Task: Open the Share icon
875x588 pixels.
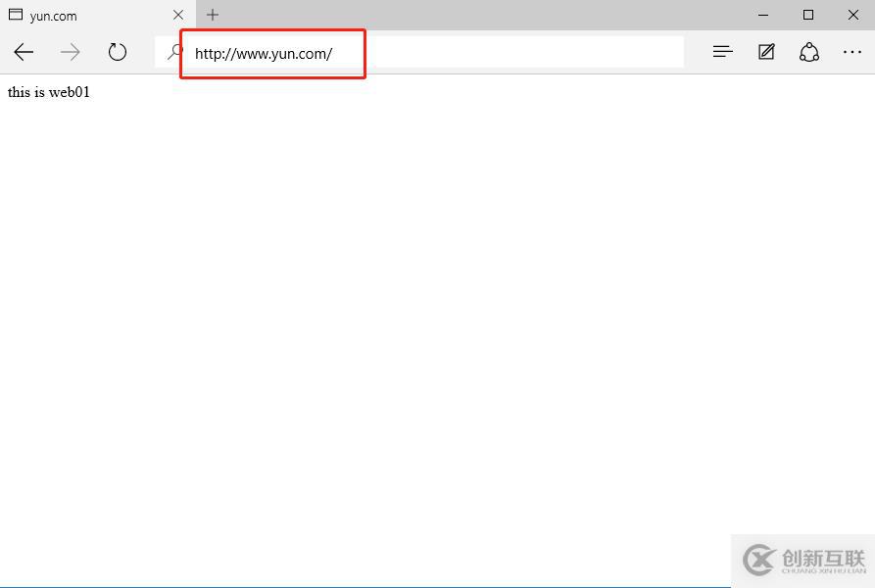Action: click(x=809, y=52)
